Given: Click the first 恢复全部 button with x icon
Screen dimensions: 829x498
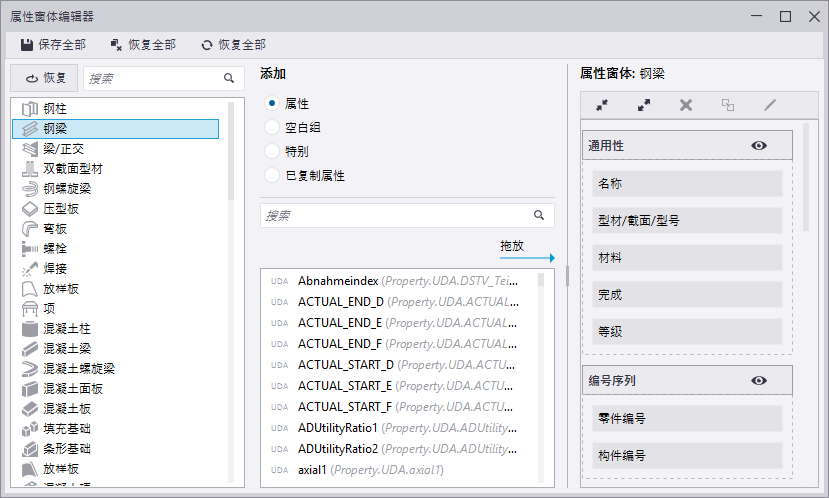Looking at the screenshot, I should coord(143,45).
